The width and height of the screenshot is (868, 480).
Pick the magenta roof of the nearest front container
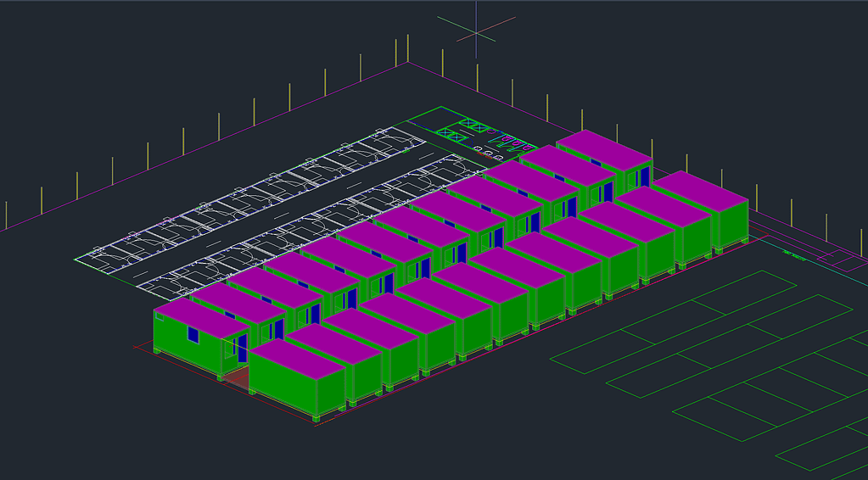tap(297, 357)
